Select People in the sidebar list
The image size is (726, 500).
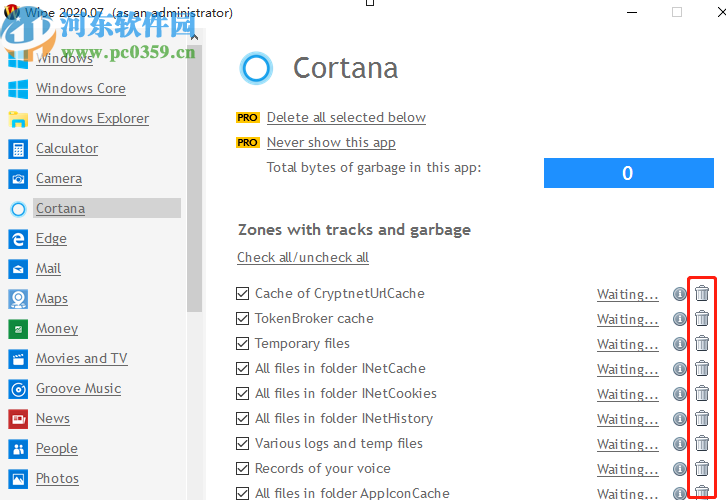coord(57,449)
